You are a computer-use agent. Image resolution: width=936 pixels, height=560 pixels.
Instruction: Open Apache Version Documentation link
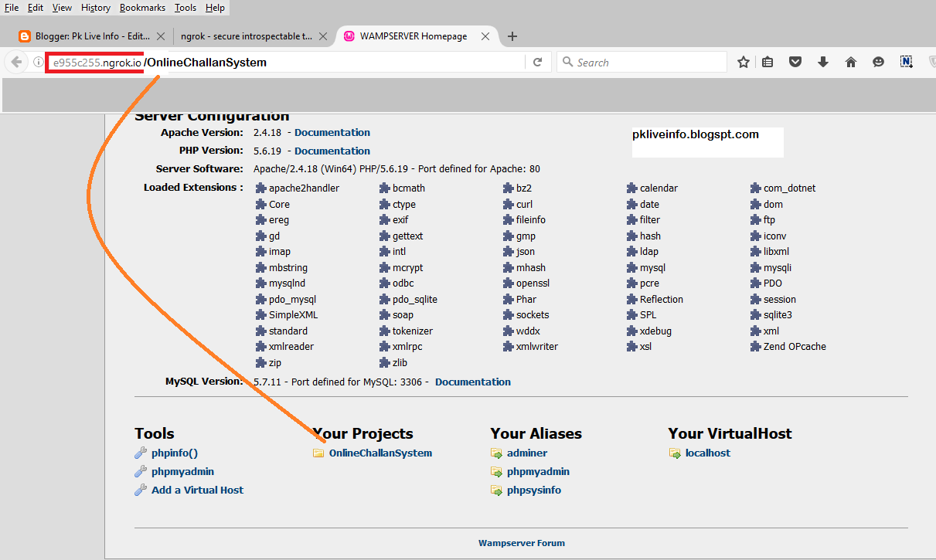pyautogui.click(x=332, y=133)
